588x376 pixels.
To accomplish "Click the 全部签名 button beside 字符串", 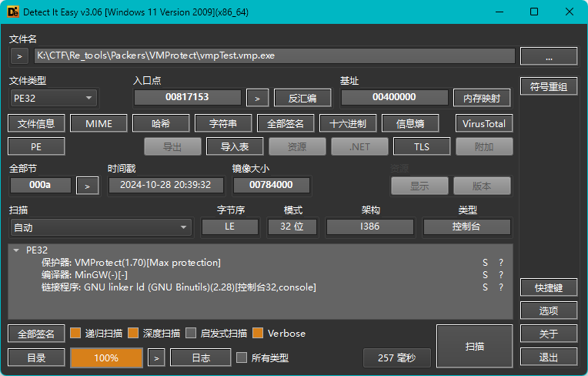I will tap(286, 123).
